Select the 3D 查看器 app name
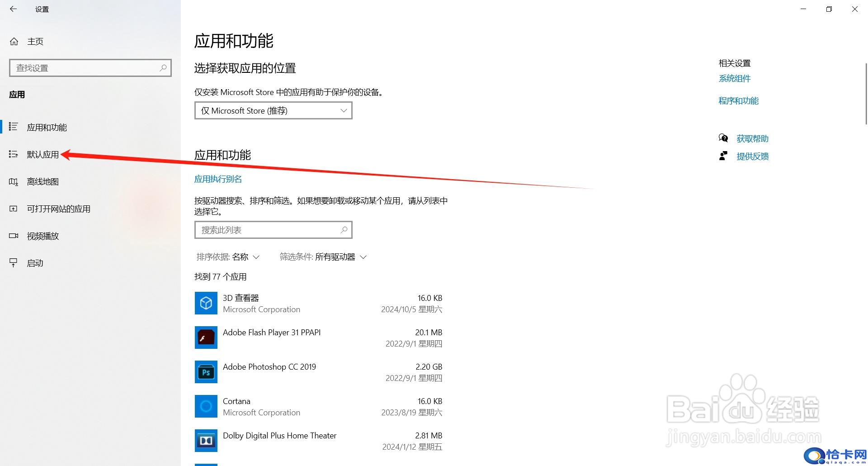The image size is (868, 466). pyautogui.click(x=241, y=298)
